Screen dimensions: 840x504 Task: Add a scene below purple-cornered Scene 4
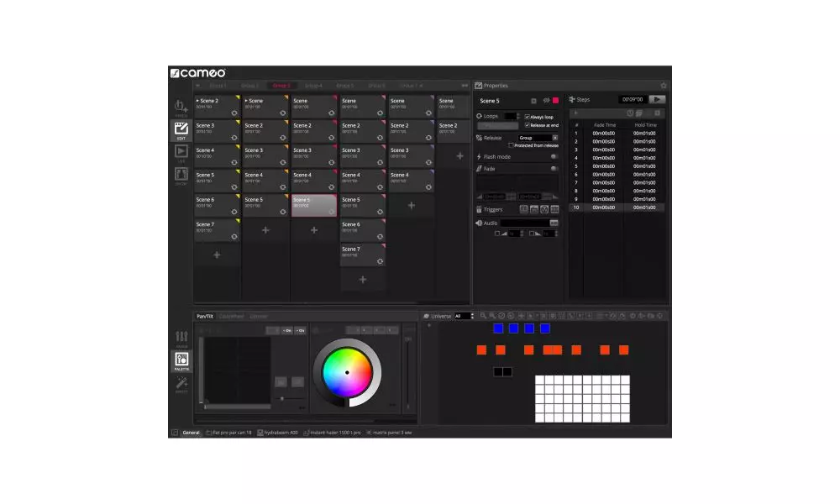[412, 205]
